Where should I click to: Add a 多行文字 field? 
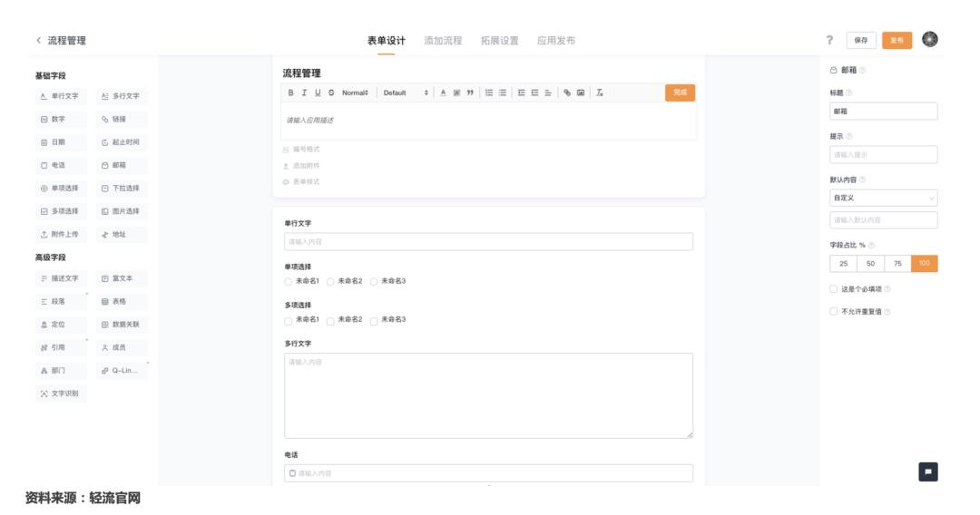click(x=122, y=96)
